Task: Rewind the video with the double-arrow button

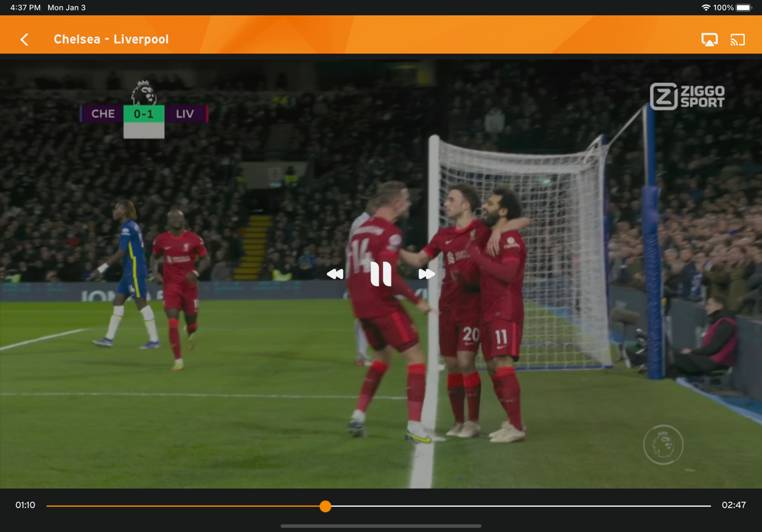Action: (x=335, y=274)
